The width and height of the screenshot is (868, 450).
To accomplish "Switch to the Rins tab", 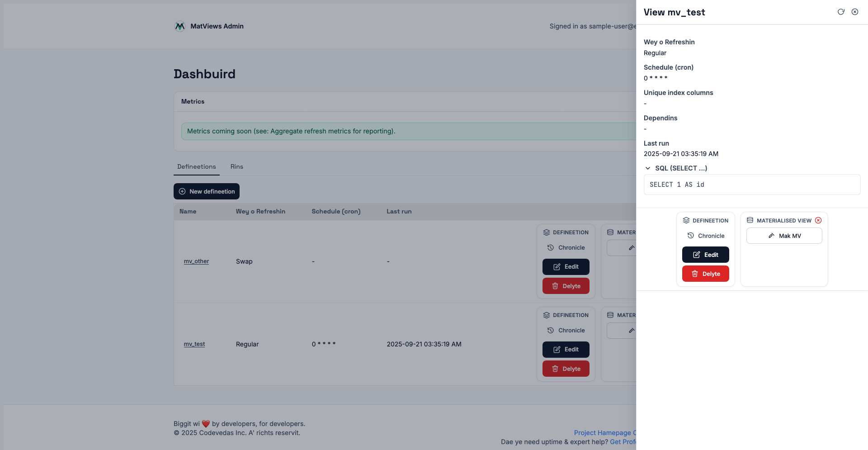I will pyautogui.click(x=236, y=166).
